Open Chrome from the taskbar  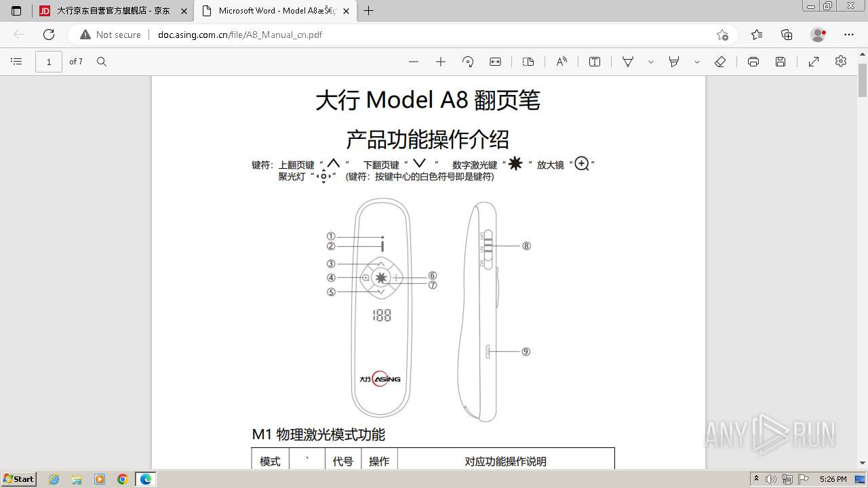pos(123,479)
